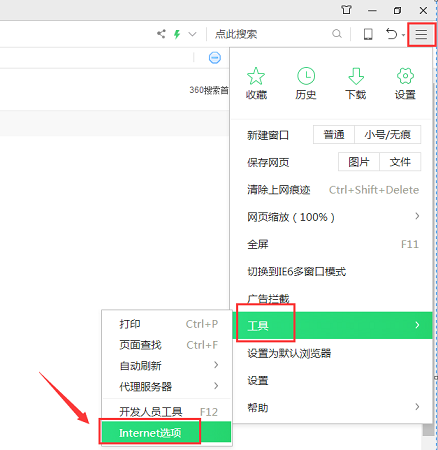Open the 历史 history clock icon

[x=306, y=76]
